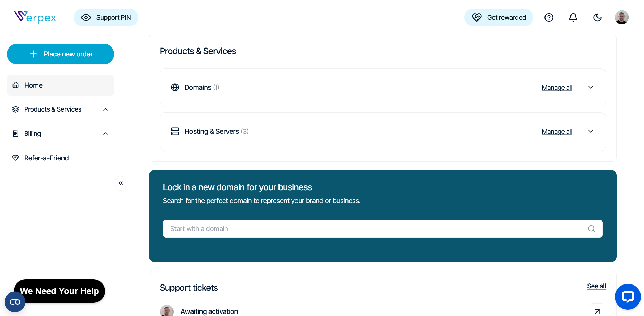This screenshot has width=644, height=316.
Task: Collapse Billing sidebar chevron
Action: (x=105, y=134)
